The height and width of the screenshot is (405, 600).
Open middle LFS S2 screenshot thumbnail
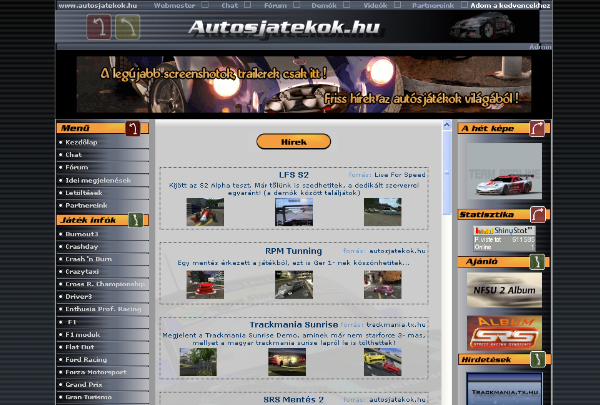click(x=294, y=212)
